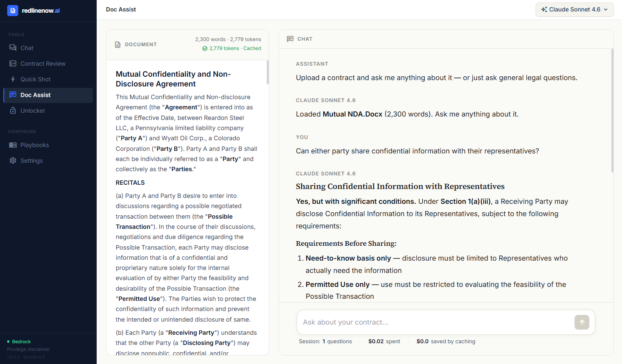Click the Settings gear icon
Viewport: 622px width, 364px height.
(x=13, y=161)
